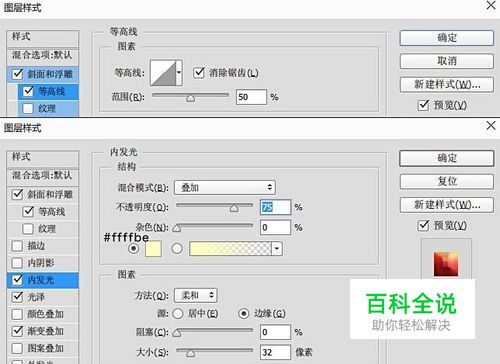Adjust the 不透明度 opacity slider handle
The height and width of the screenshot is (364, 500).
234,208
